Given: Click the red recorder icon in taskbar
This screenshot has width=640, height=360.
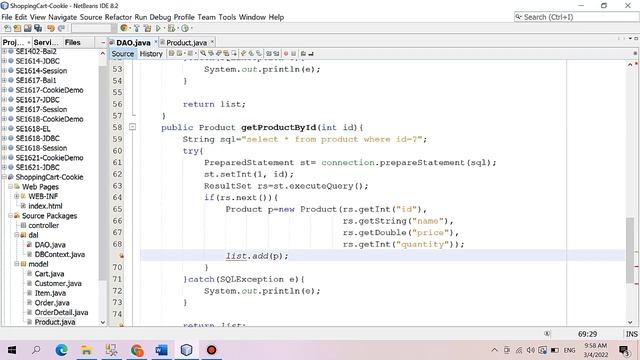Looking at the screenshot, I should point(211,350).
